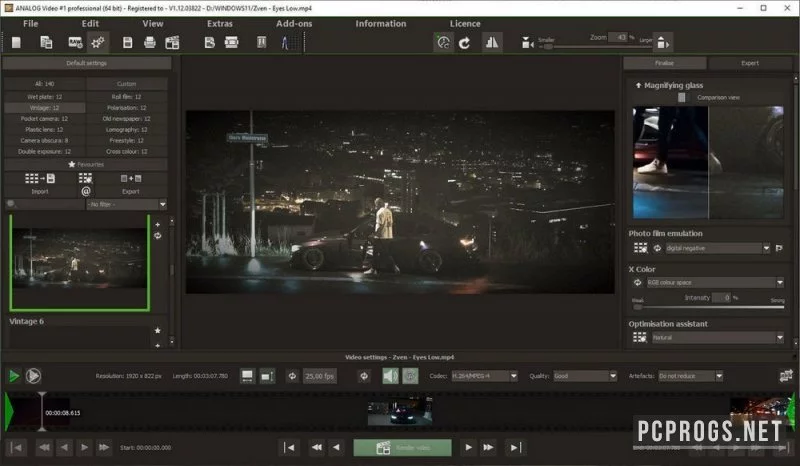800x466 pixels.
Task: Reset the Photo film emulation with its arrows icon
Action: [657, 248]
